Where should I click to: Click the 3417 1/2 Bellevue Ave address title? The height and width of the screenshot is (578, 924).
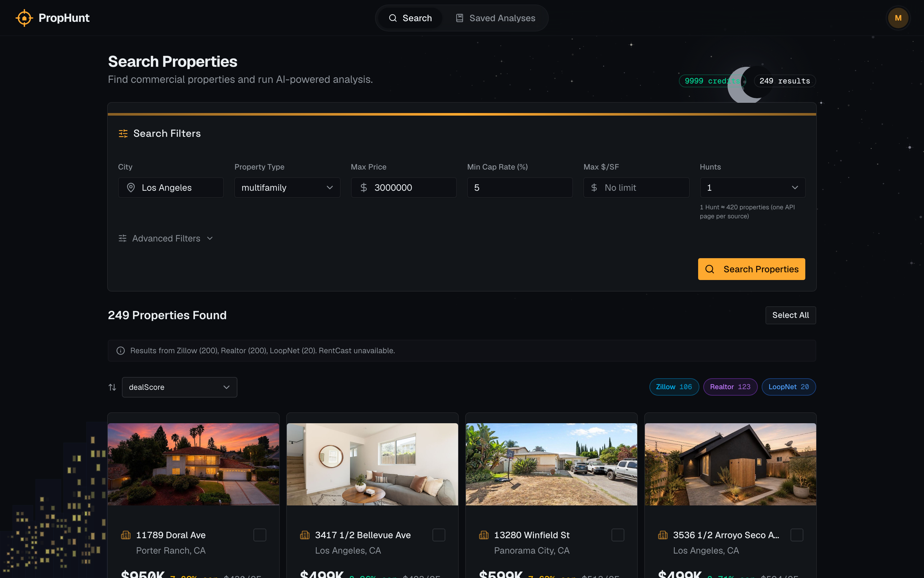pos(363,535)
